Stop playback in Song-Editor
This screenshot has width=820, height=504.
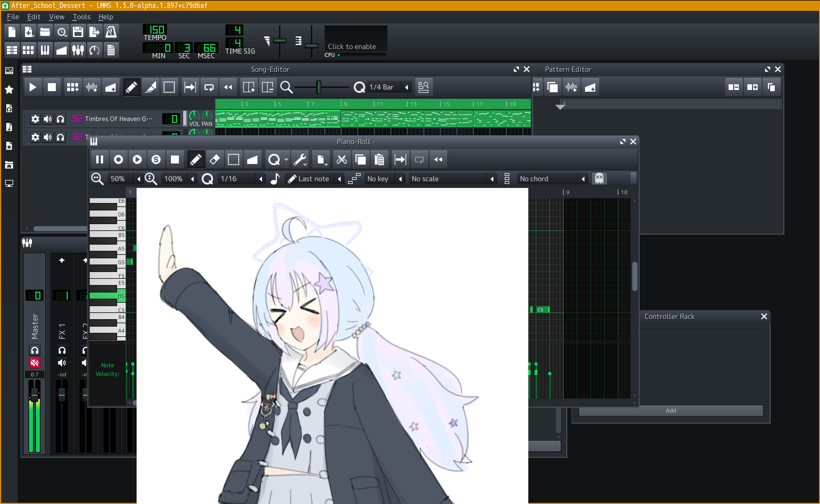[52, 87]
